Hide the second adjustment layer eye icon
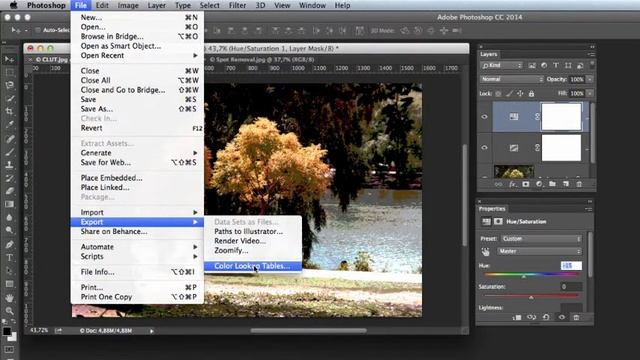The image size is (640, 360). coord(484,147)
